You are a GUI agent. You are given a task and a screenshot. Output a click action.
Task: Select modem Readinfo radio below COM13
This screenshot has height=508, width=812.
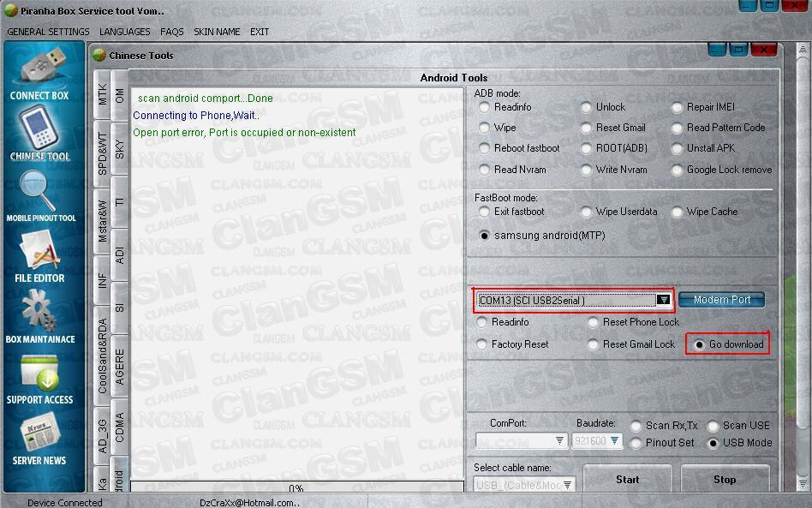[x=482, y=323]
